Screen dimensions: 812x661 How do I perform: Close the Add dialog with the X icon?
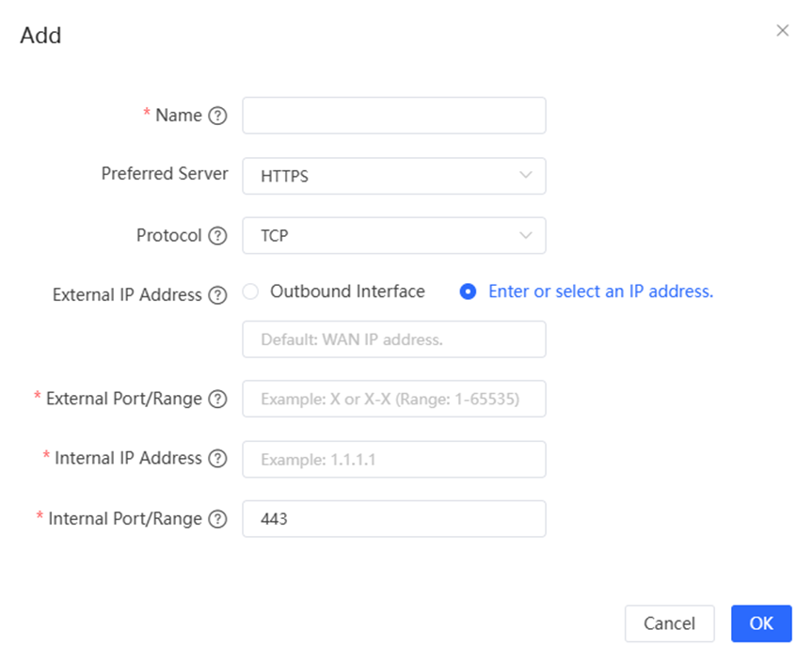tap(783, 30)
